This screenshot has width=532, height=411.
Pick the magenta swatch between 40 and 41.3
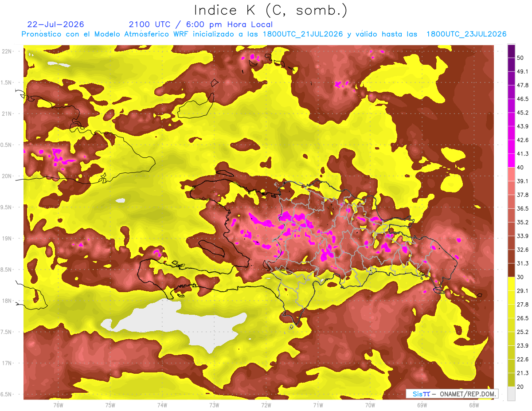tap(511, 160)
